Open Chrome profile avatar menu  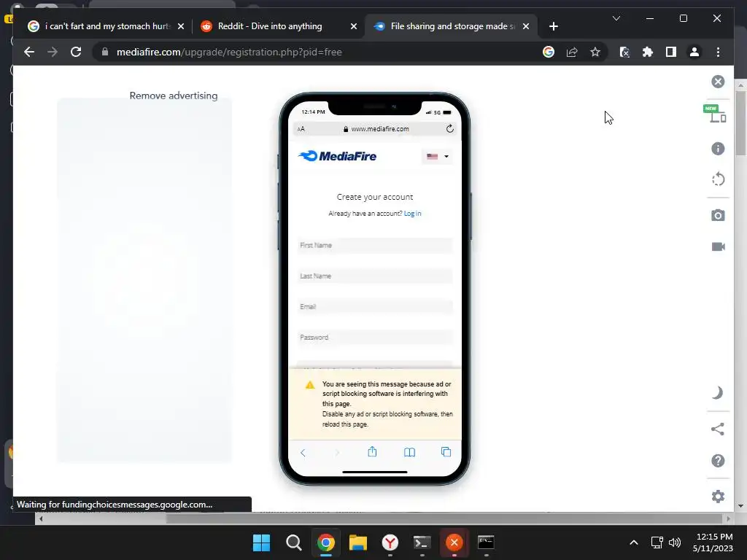click(x=694, y=52)
